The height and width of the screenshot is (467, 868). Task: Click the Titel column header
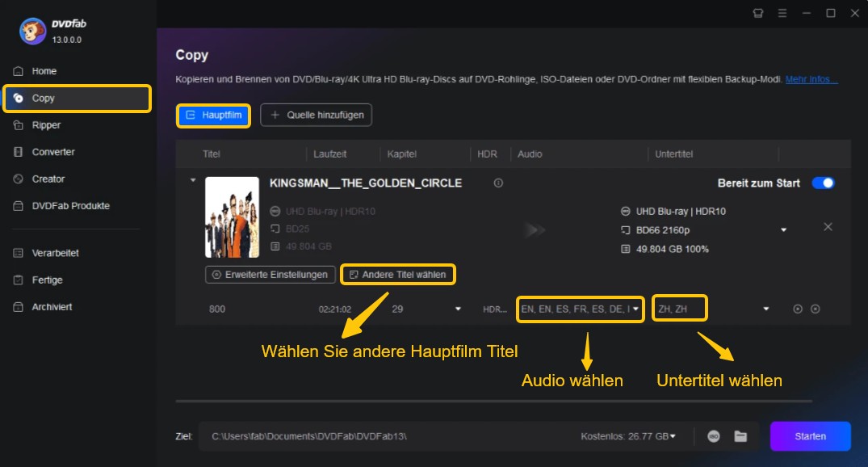pos(211,154)
